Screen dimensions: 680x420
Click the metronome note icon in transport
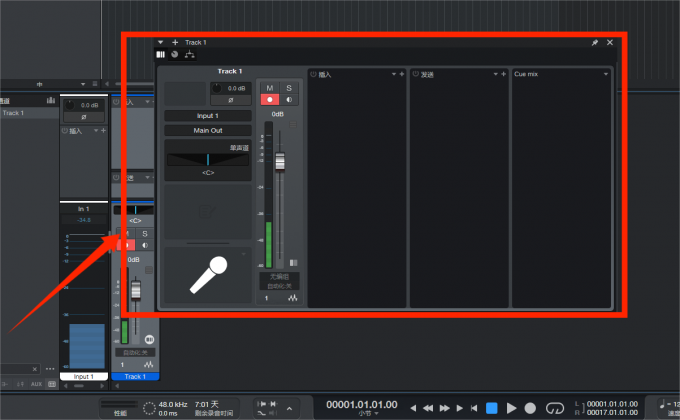coord(662,404)
